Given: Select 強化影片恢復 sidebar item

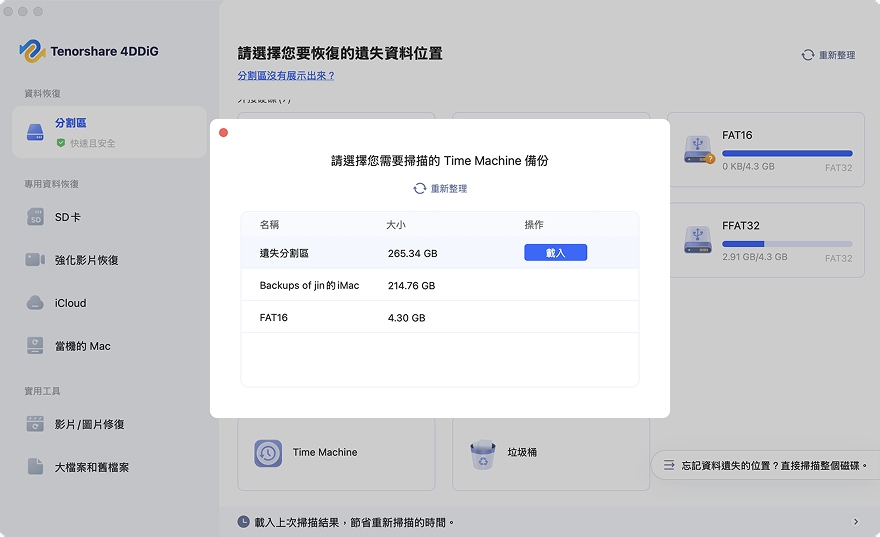Looking at the screenshot, I should click(x=86, y=260).
